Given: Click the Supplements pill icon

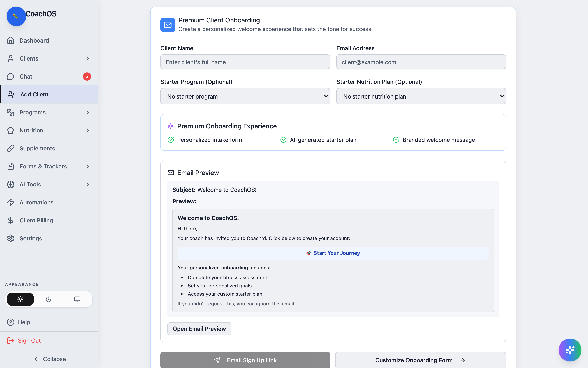Looking at the screenshot, I should [x=10, y=148].
